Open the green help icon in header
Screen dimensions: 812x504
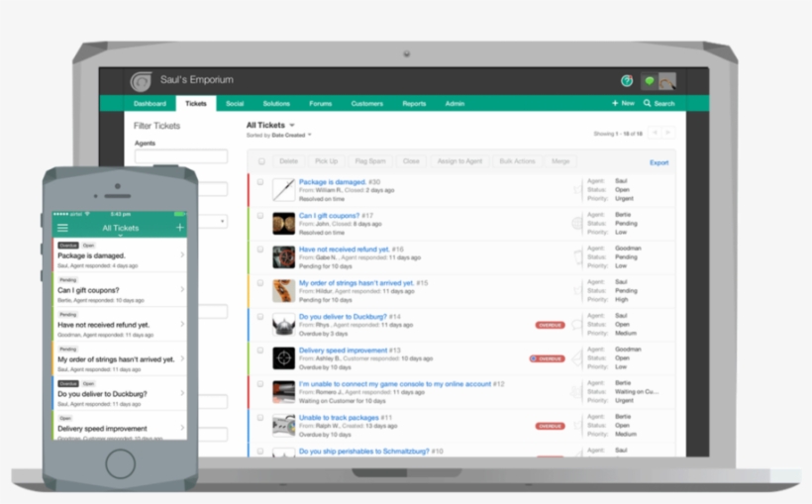[627, 81]
